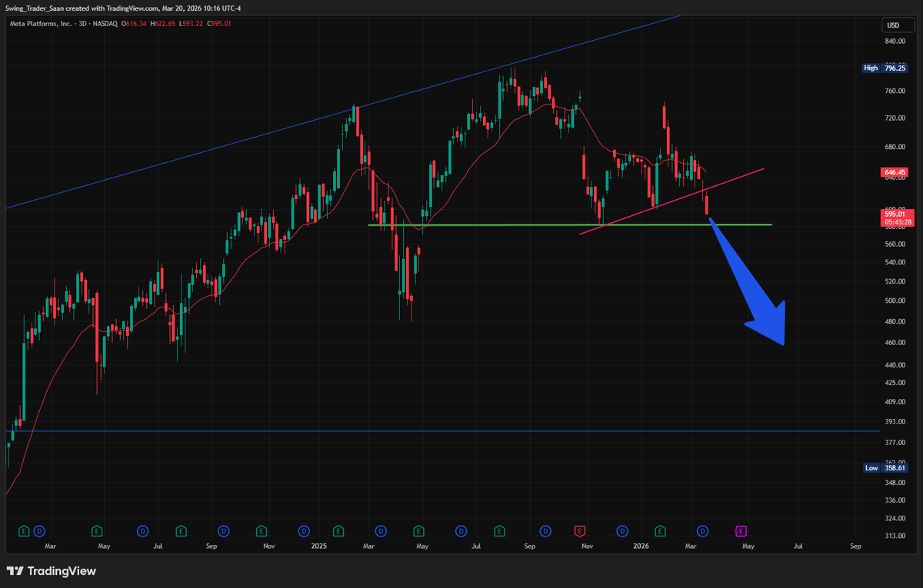Select the green horizontal support line
This screenshot has width=923, height=588.
569,224
